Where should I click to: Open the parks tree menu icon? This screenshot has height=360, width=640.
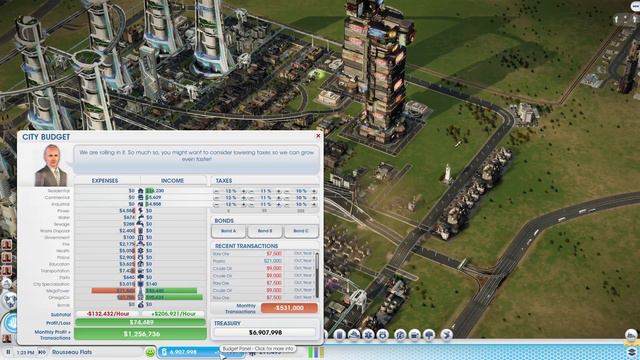[429, 335]
